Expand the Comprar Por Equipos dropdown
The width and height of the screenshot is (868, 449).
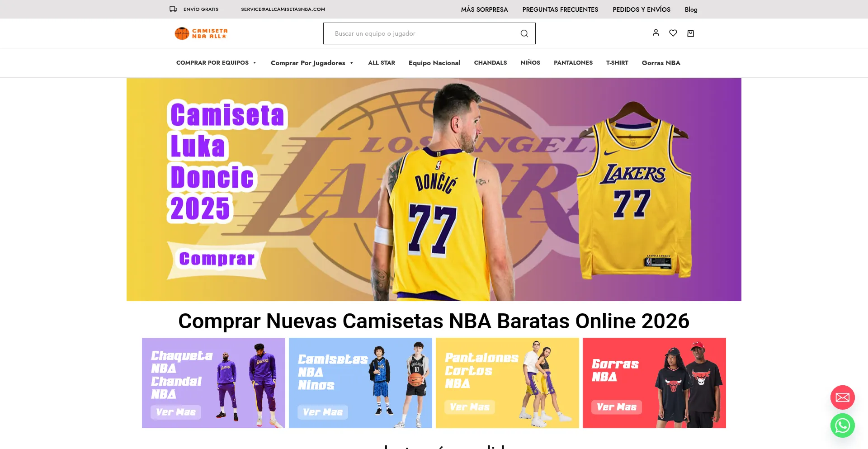point(216,63)
